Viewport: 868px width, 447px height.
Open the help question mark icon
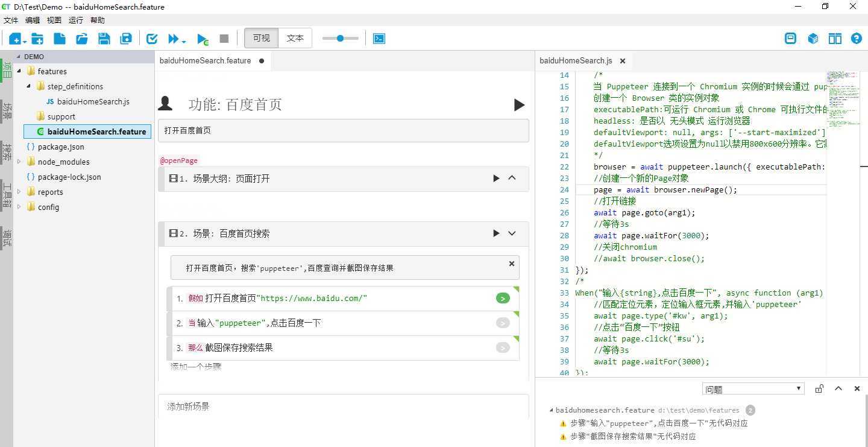click(856, 39)
